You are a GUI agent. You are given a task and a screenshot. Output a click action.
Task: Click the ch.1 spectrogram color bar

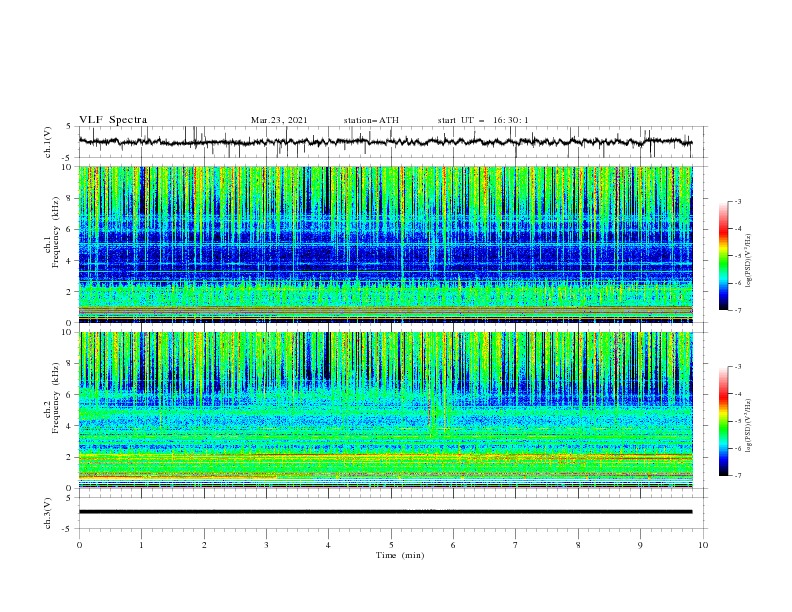click(x=724, y=256)
